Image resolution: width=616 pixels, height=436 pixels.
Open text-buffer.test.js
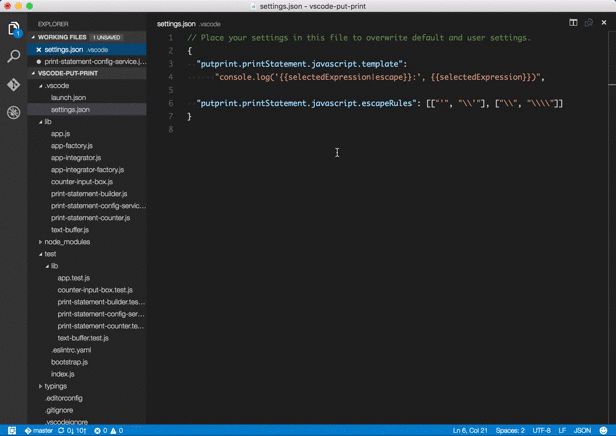pos(83,338)
